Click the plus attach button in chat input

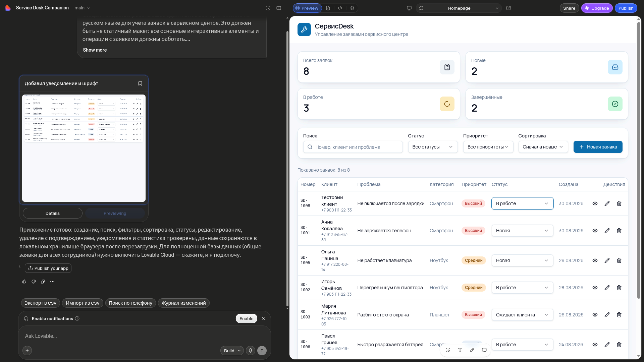tap(27, 351)
